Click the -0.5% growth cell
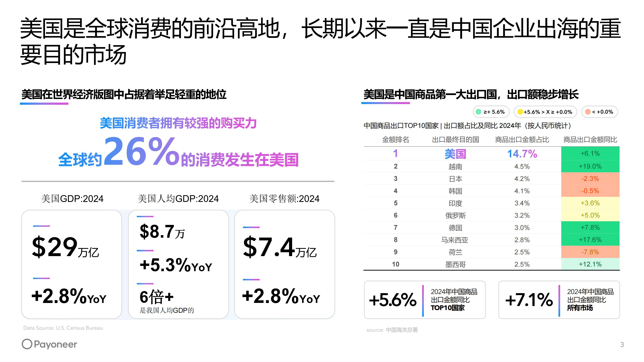 pos(590,191)
